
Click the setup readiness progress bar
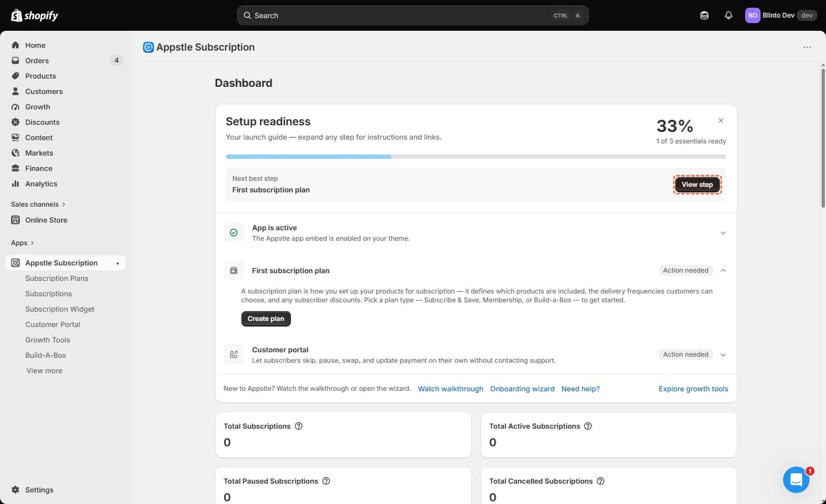[x=476, y=157]
